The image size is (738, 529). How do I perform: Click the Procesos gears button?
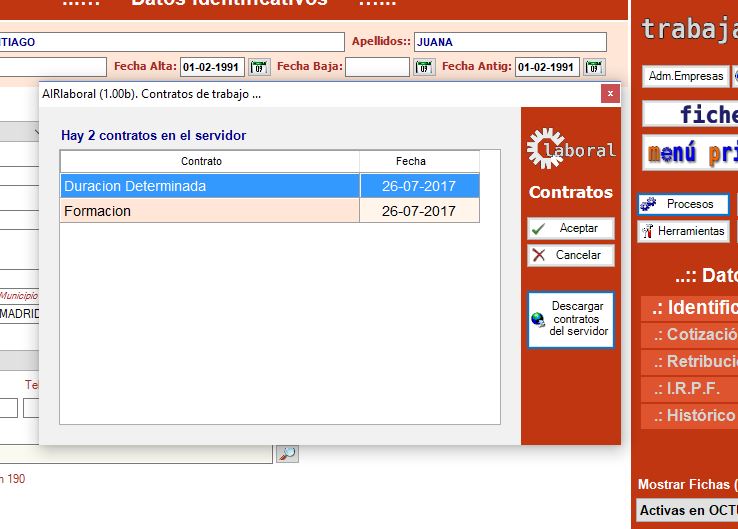684,204
